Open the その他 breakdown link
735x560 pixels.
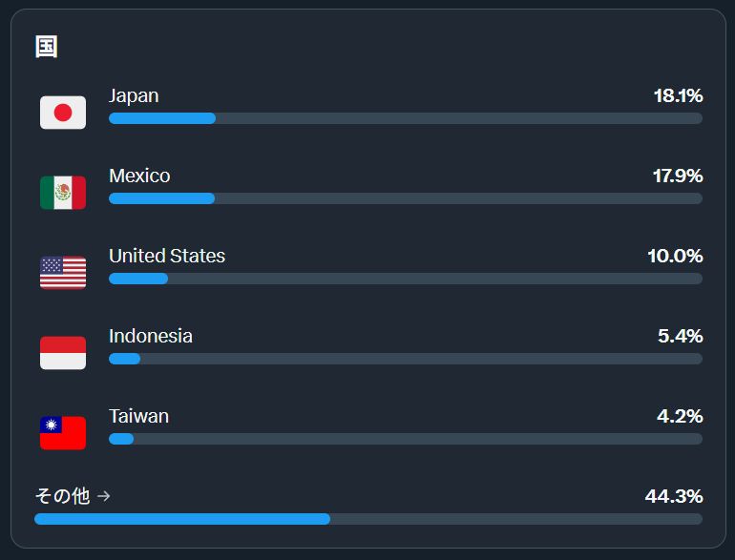coord(73,496)
